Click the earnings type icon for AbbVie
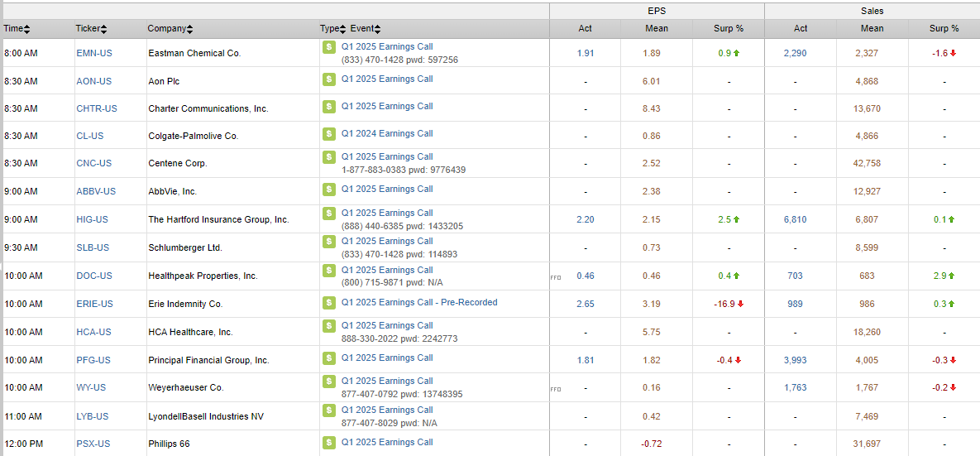980x456 pixels. [x=329, y=189]
